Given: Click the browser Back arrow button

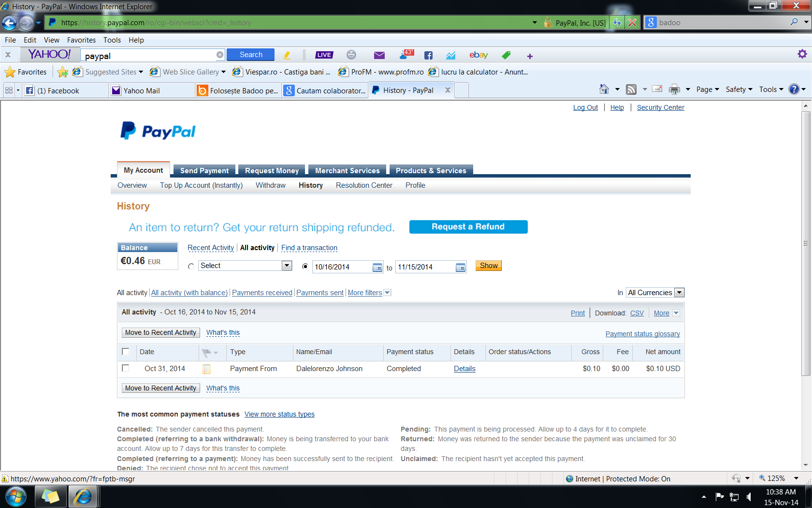Looking at the screenshot, I should (x=9, y=23).
